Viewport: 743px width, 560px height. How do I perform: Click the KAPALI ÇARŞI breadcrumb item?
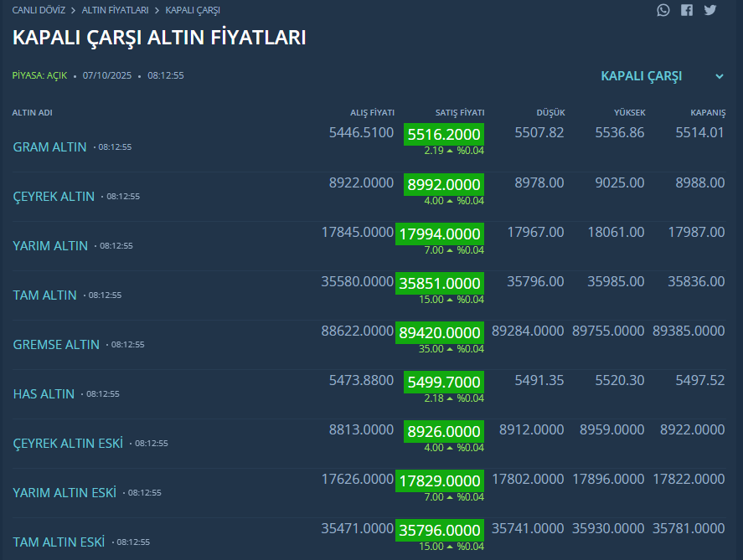(x=193, y=10)
